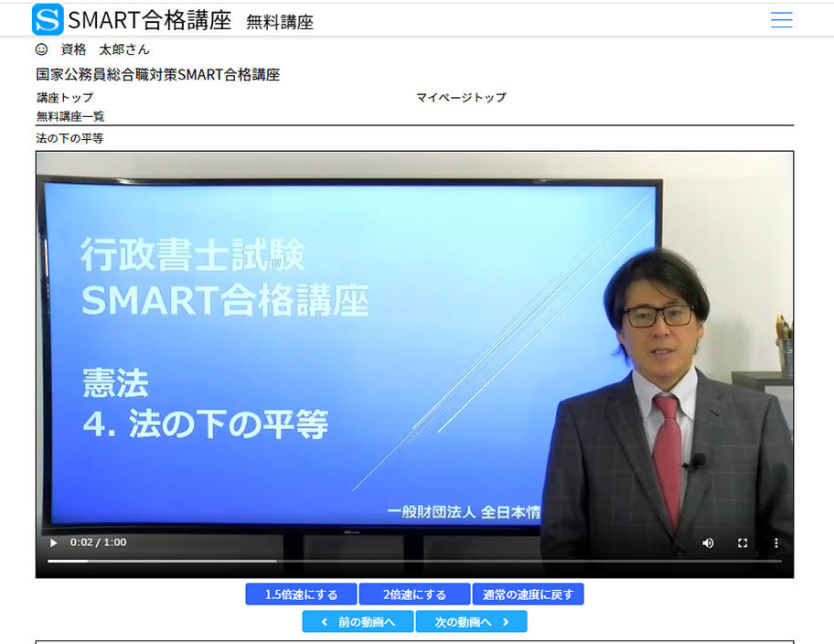The image size is (834, 644).
Task: Click the SMART合格講座 site title
Action: [150, 20]
